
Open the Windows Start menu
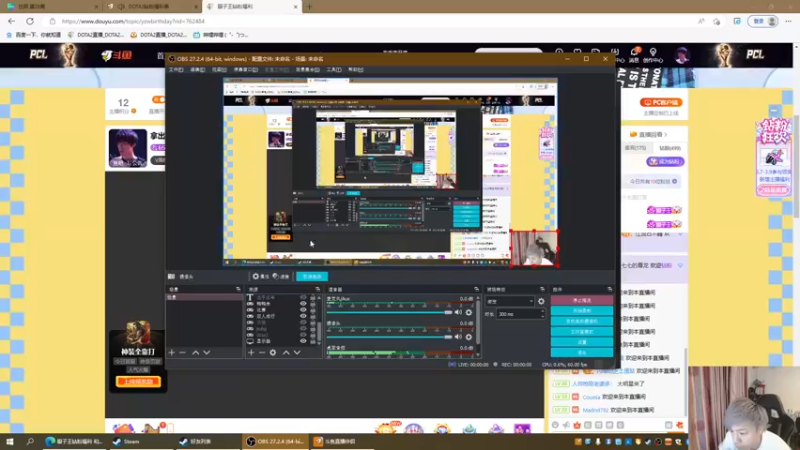[x=9, y=441]
